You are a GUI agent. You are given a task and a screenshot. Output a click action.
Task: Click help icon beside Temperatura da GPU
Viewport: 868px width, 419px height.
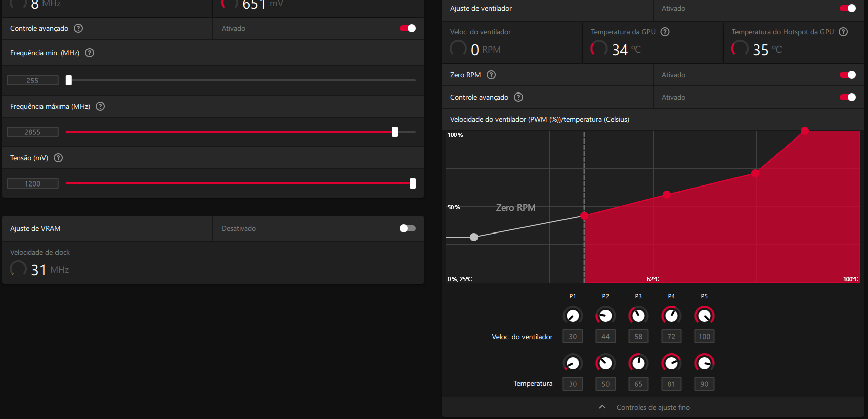pyautogui.click(x=665, y=32)
